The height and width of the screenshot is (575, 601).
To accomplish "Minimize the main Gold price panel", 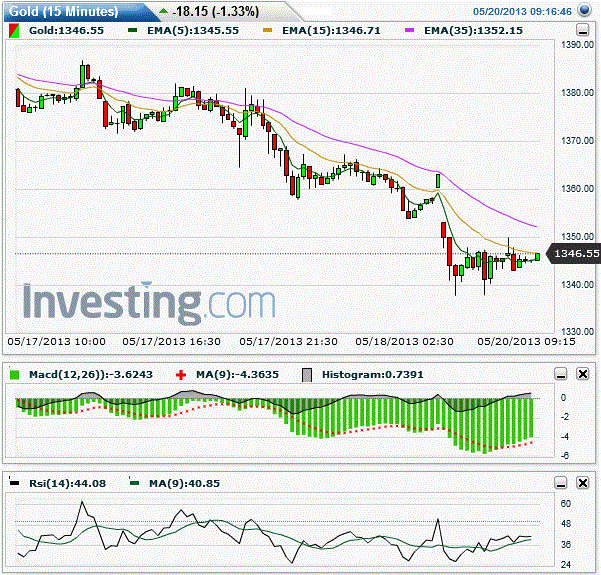I will [583, 30].
